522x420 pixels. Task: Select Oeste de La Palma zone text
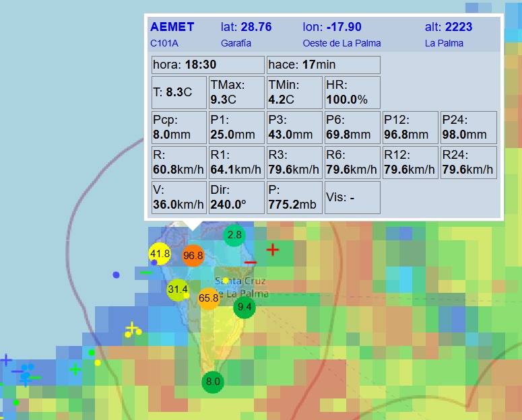[341, 43]
